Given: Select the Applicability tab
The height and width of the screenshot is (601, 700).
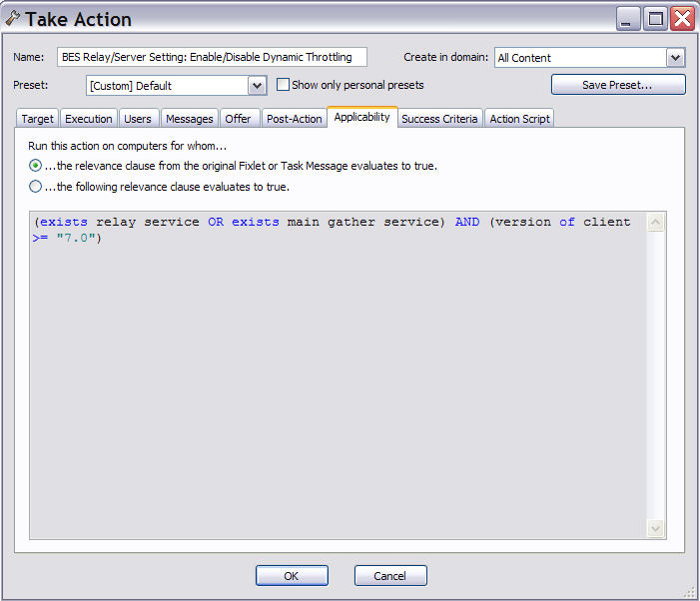Looking at the screenshot, I should [x=362, y=117].
